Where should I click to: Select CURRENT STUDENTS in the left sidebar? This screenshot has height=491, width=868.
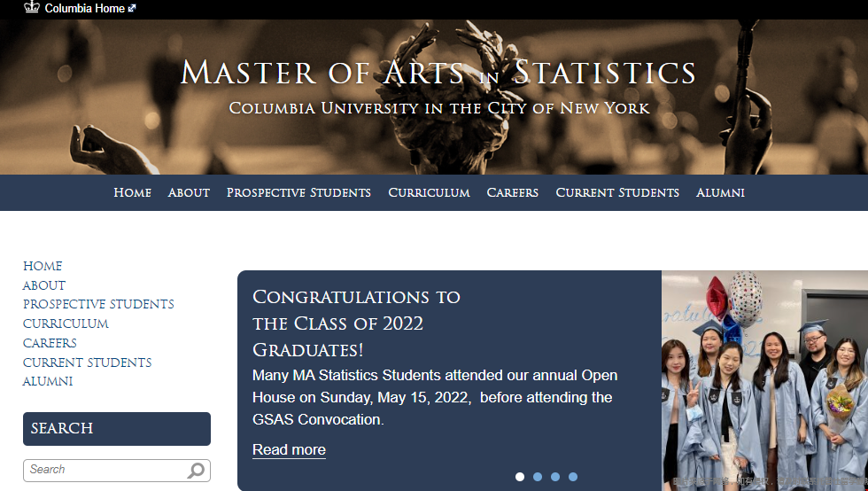[x=88, y=362]
